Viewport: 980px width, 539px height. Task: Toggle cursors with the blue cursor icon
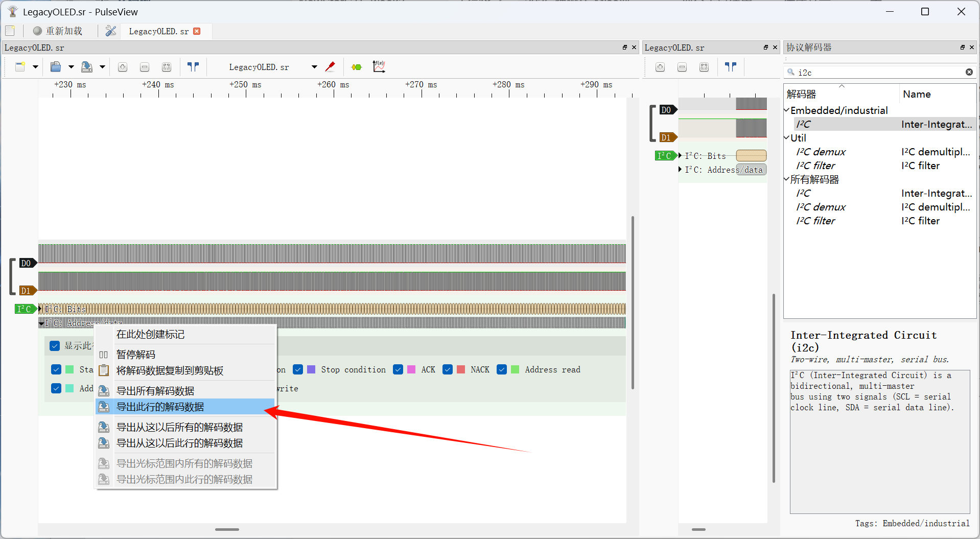pos(193,67)
